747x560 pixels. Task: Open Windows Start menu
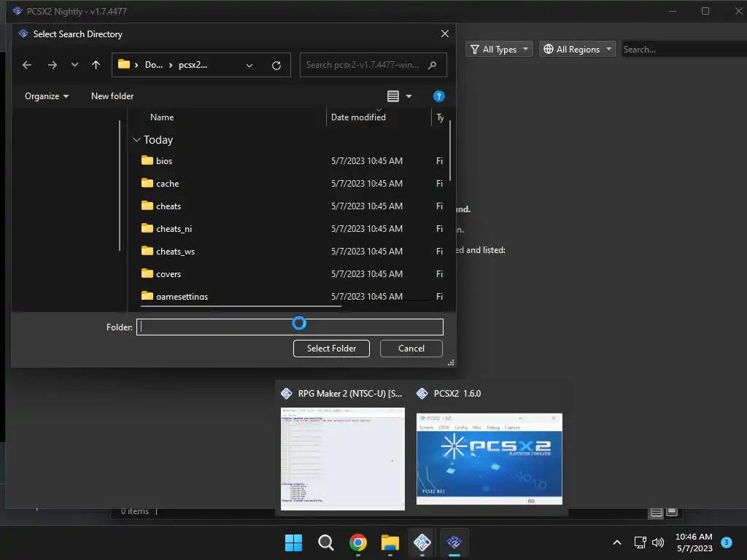pos(293,542)
